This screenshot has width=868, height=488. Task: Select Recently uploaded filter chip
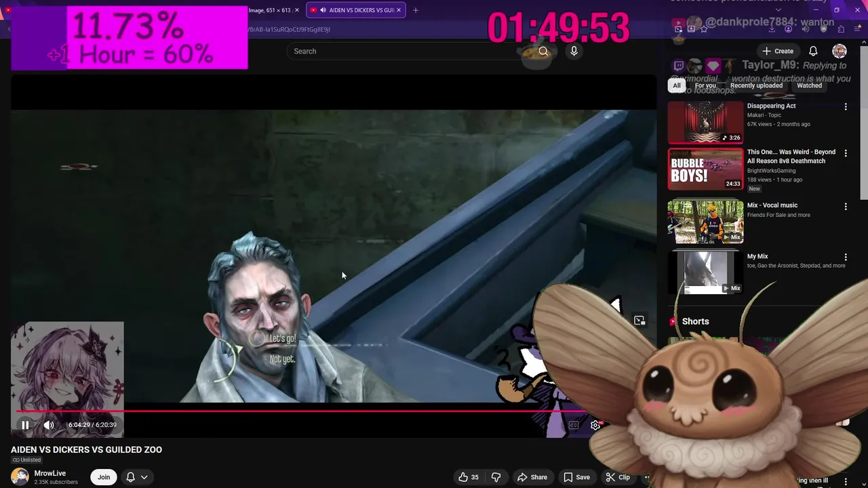pos(756,85)
